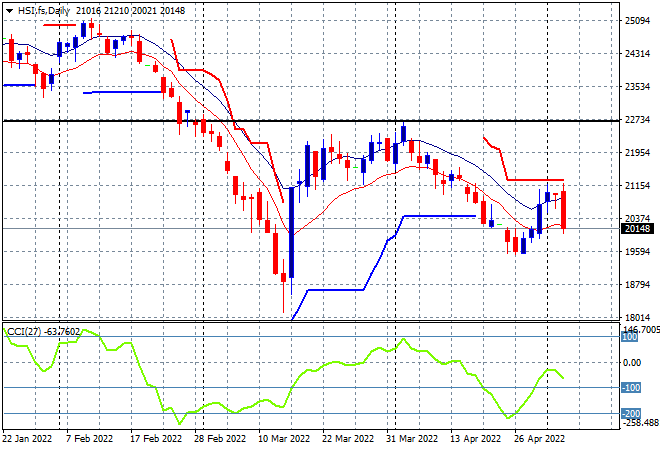660x450 pixels.
Task: Click the -258.488 CCI scale value
Action: click(x=640, y=423)
